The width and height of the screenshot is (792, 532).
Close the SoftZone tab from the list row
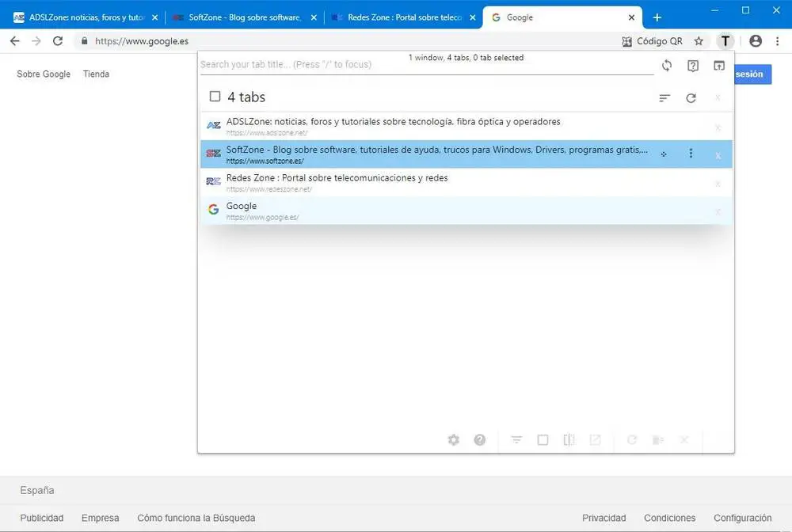tap(718, 156)
